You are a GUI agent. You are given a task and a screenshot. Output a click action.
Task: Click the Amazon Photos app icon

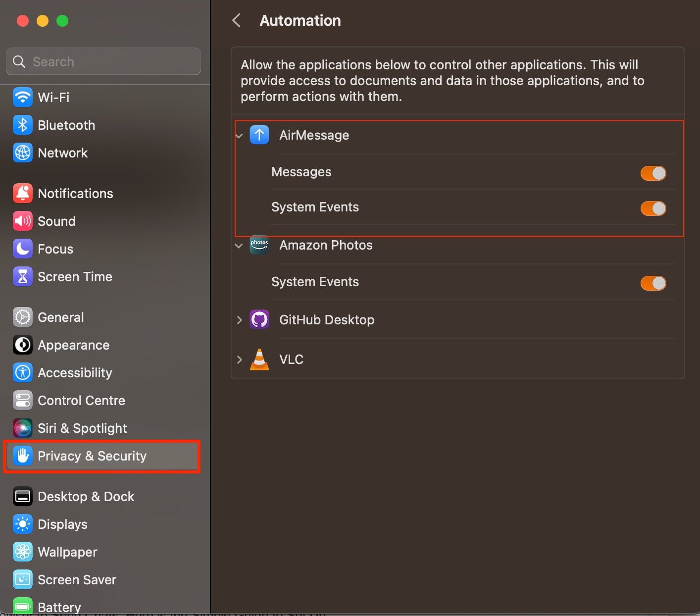259,245
